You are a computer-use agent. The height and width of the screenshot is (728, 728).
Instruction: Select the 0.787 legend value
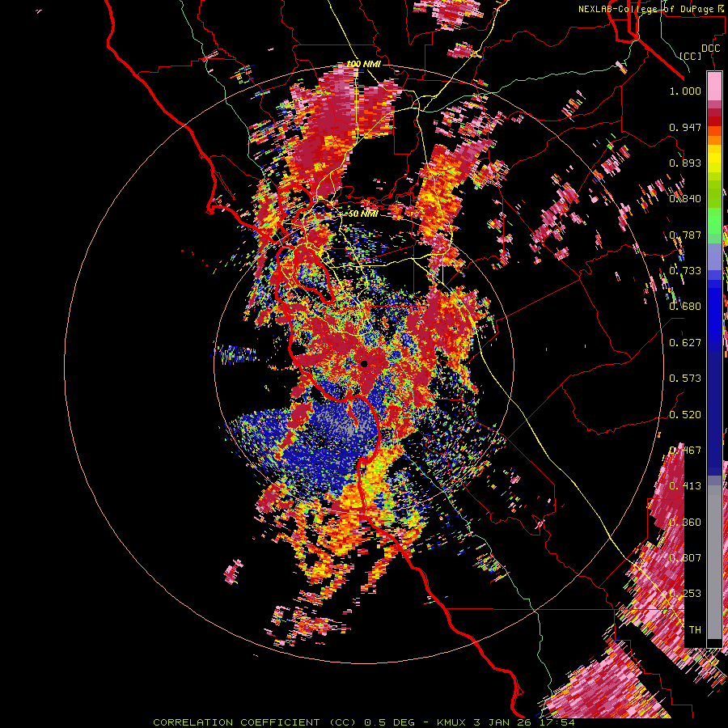(x=685, y=235)
